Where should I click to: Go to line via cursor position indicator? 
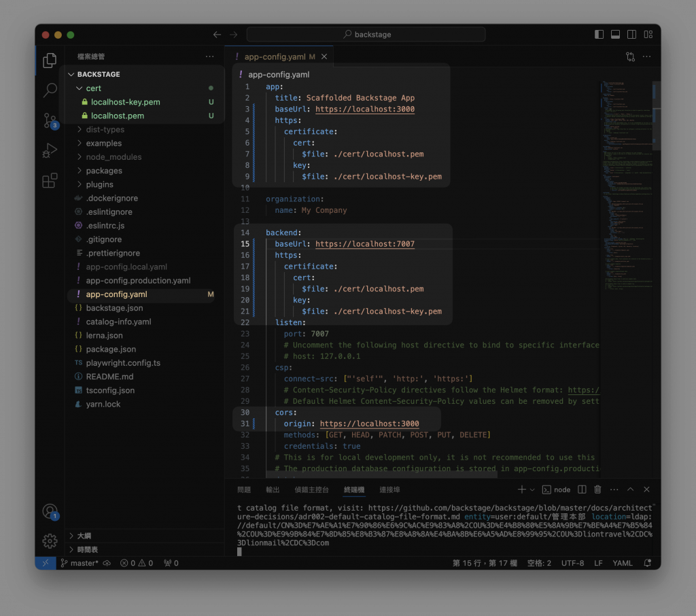[x=485, y=563]
